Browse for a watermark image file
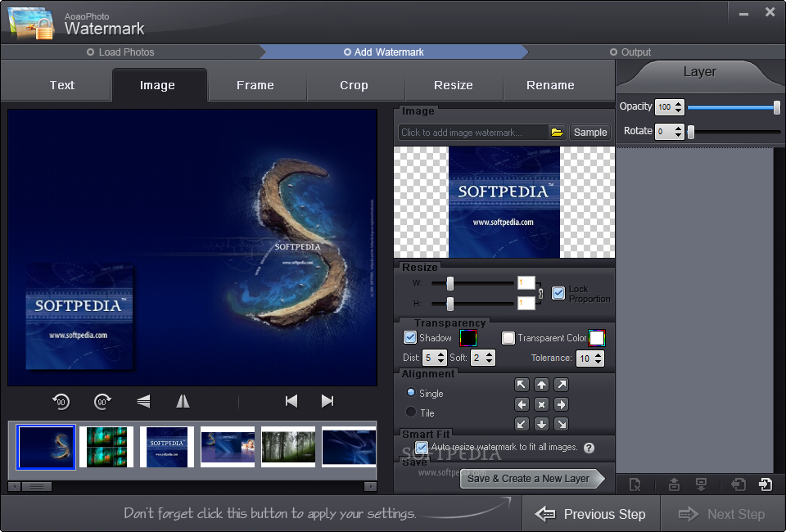 click(x=557, y=133)
